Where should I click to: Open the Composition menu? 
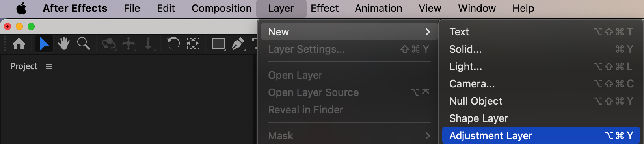click(221, 8)
